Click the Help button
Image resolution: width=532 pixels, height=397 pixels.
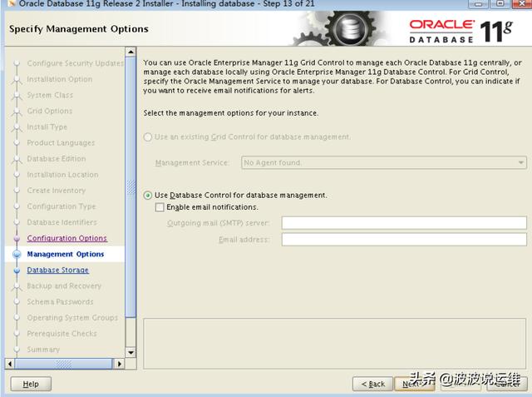(x=31, y=384)
